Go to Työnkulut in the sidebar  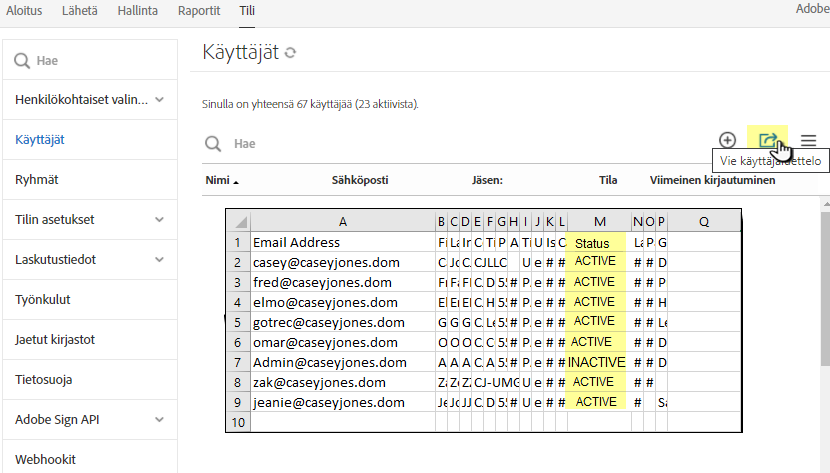[44, 300]
